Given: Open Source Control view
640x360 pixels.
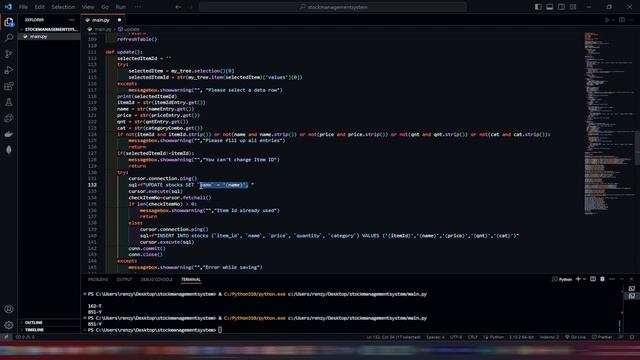Looking at the screenshot, I should (9, 54).
